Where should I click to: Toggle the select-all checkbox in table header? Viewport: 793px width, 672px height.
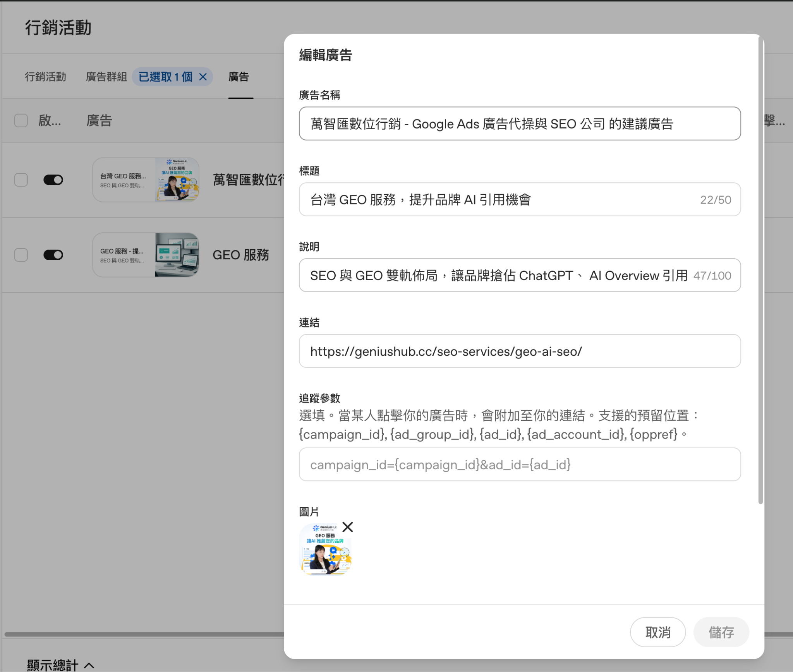click(x=21, y=120)
